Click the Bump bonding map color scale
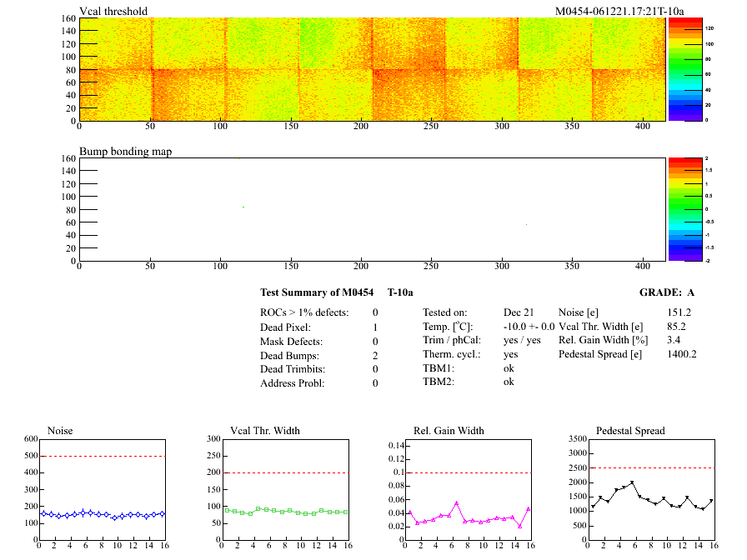 pos(684,209)
